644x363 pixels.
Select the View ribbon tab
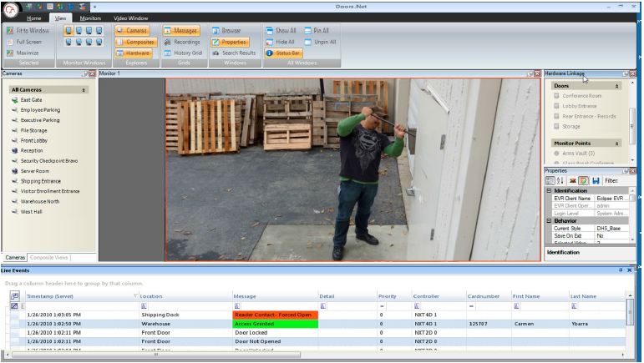point(60,18)
